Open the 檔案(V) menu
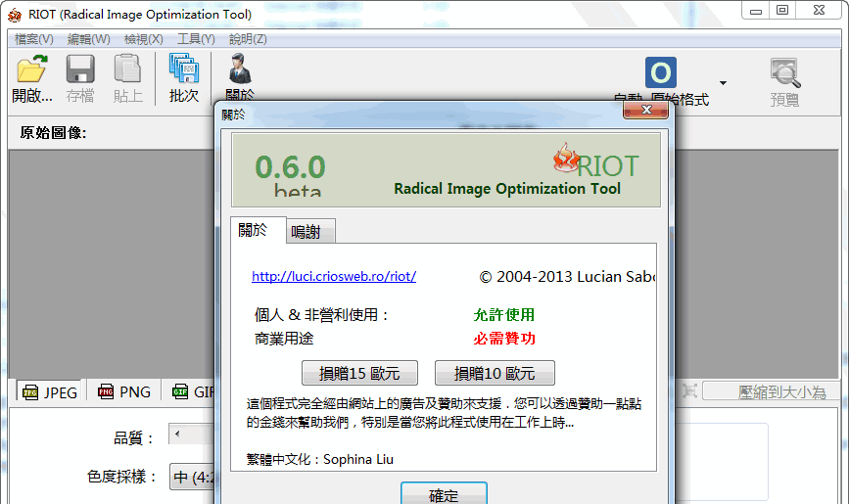The width and height of the screenshot is (849, 504). [x=33, y=39]
